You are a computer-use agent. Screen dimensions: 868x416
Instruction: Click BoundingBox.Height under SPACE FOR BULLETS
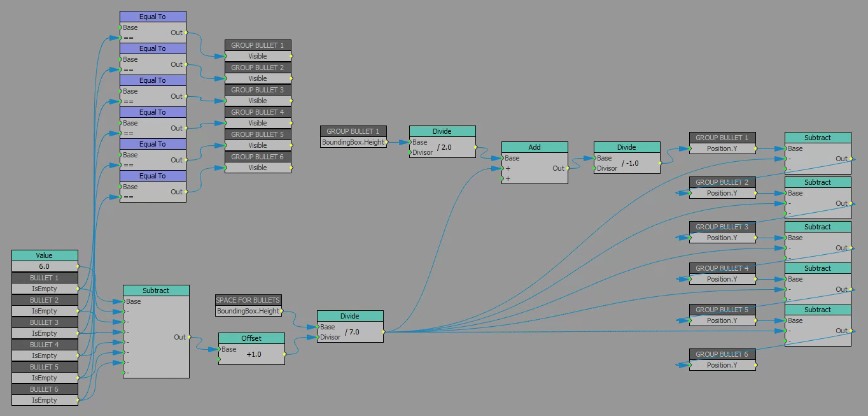click(x=248, y=311)
